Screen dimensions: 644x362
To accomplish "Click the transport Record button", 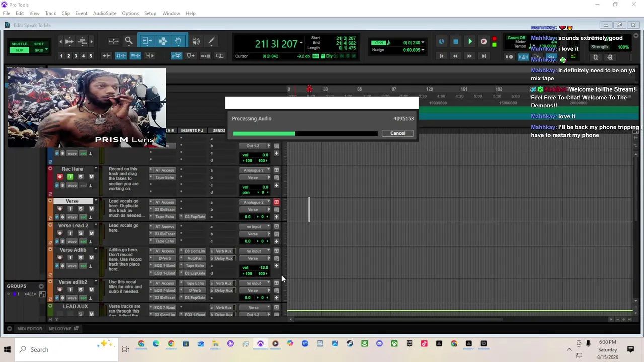I will (x=484, y=42).
